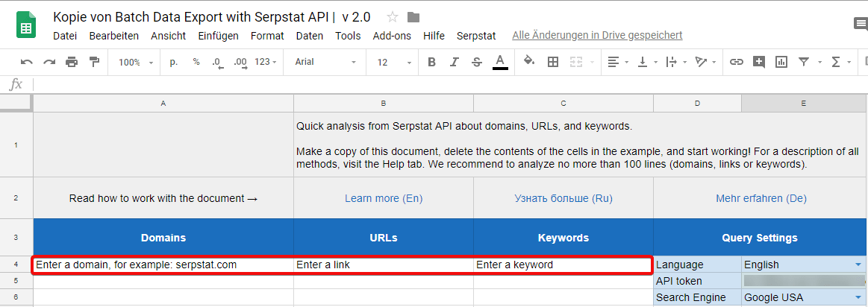Image resolution: width=868 pixels, height=307 pixels.
Task: Open the Language 'English' cell dropdown
Action: [858, 265]
